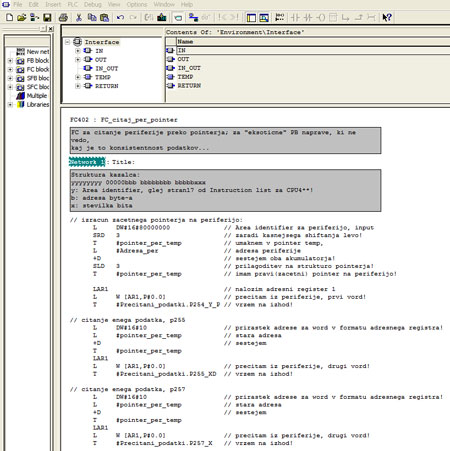Open the Edit menu

click(34, 4)
